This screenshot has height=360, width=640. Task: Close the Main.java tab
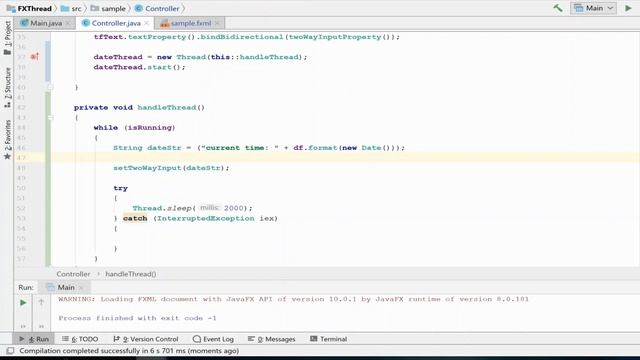point(68,23)
